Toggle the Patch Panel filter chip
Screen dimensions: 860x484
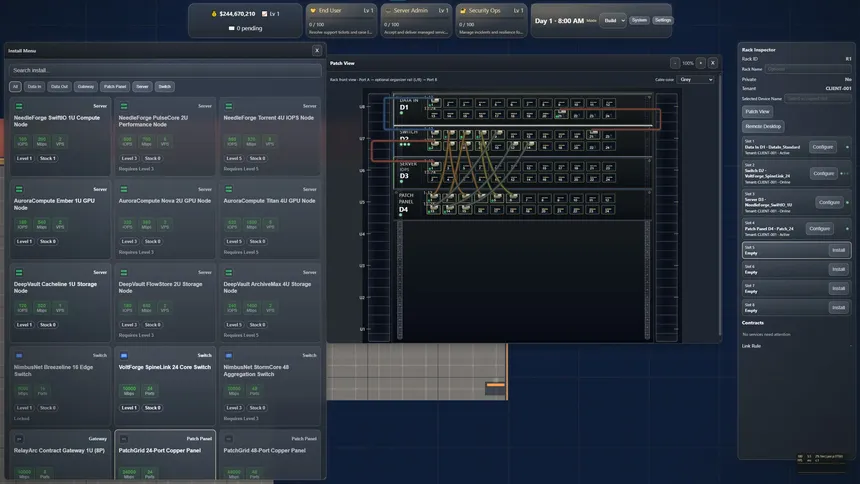[115, 87]
